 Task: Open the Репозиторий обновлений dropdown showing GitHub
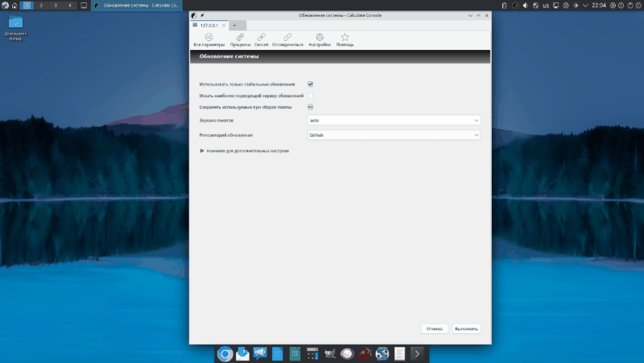[394, 135]
